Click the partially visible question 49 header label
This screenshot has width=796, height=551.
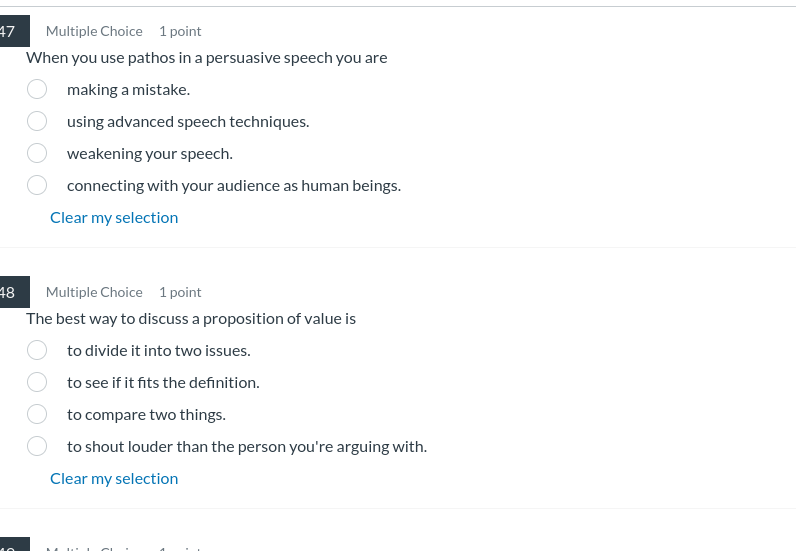[94, 547]
